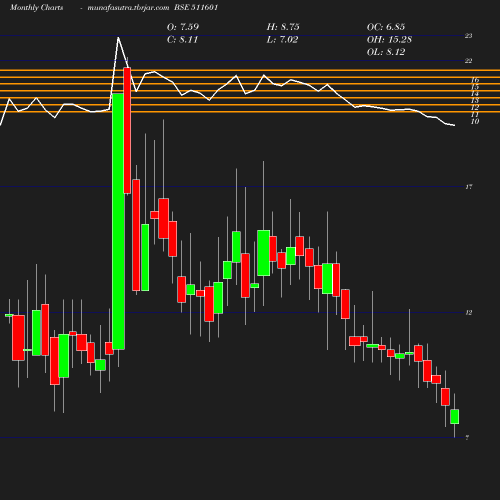Click the peak of the white indicator line

coord(118,38)
